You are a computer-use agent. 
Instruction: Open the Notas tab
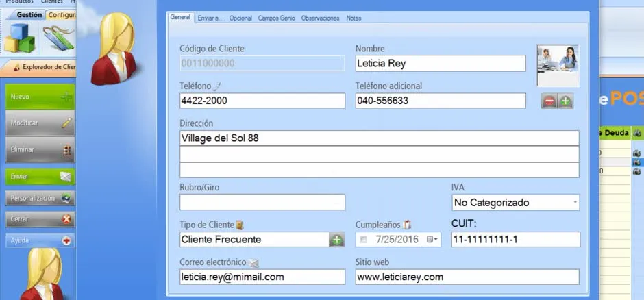(x=354, y=18)
